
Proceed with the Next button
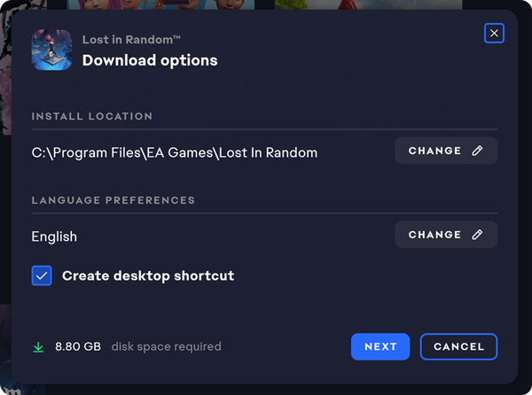(x=380, y=346)
